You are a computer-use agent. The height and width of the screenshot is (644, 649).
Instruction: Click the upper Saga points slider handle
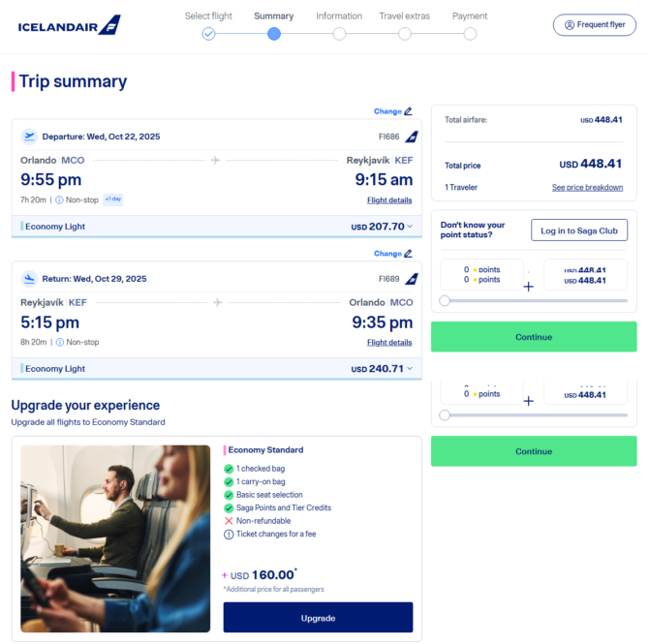[445, 300]
